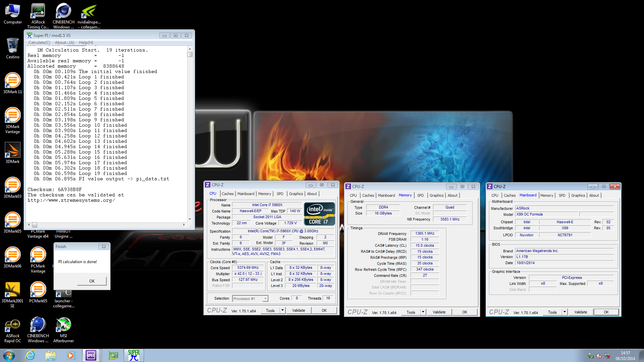Click OK in left CPU-Z window
This screenshot has width=644, height=362.
(x=324, y=310)
